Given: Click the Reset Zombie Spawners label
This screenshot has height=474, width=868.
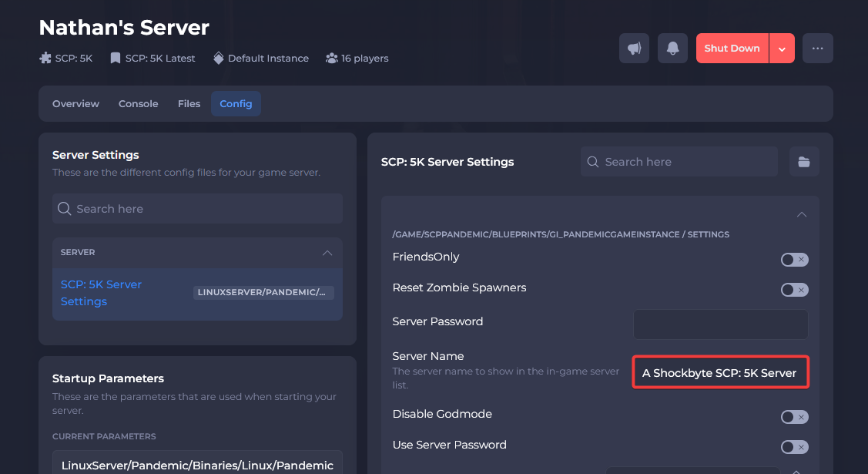Looking at the screenshot, I should coord(460,287).
